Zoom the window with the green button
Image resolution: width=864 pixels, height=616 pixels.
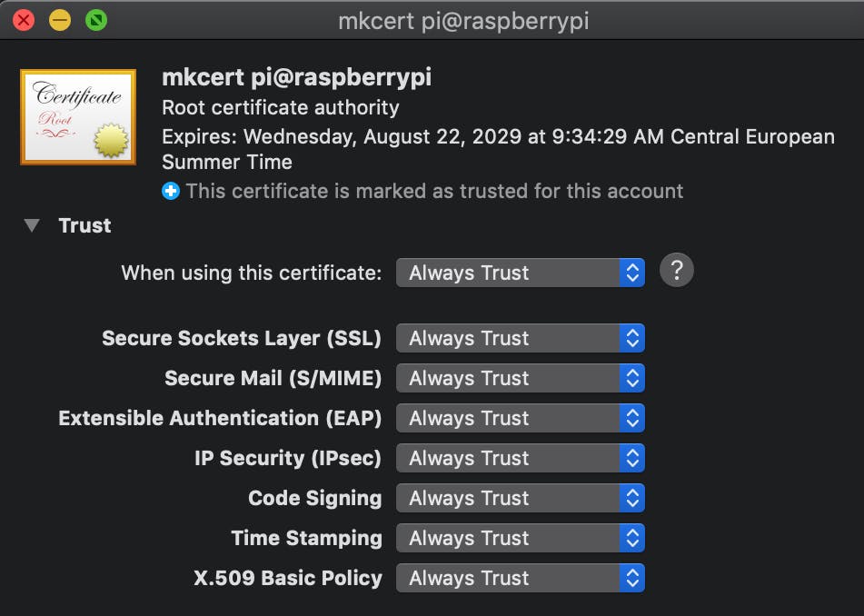coord(95,20)
